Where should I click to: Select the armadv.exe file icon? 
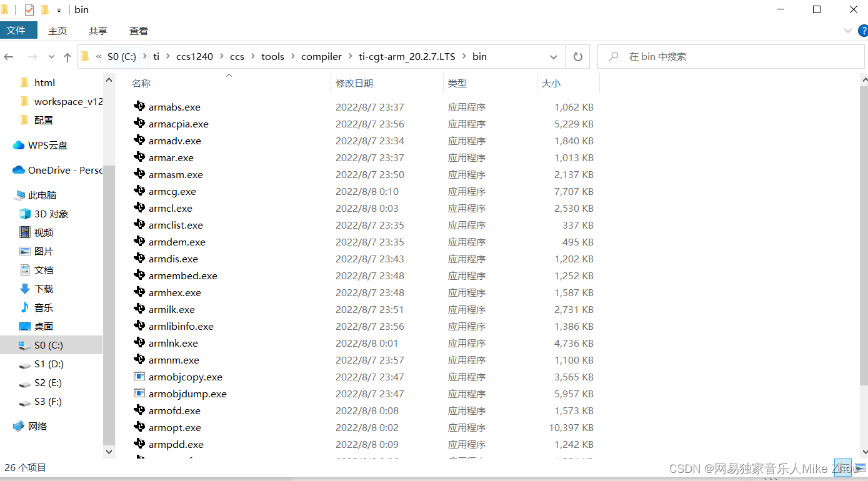[139, 141]
